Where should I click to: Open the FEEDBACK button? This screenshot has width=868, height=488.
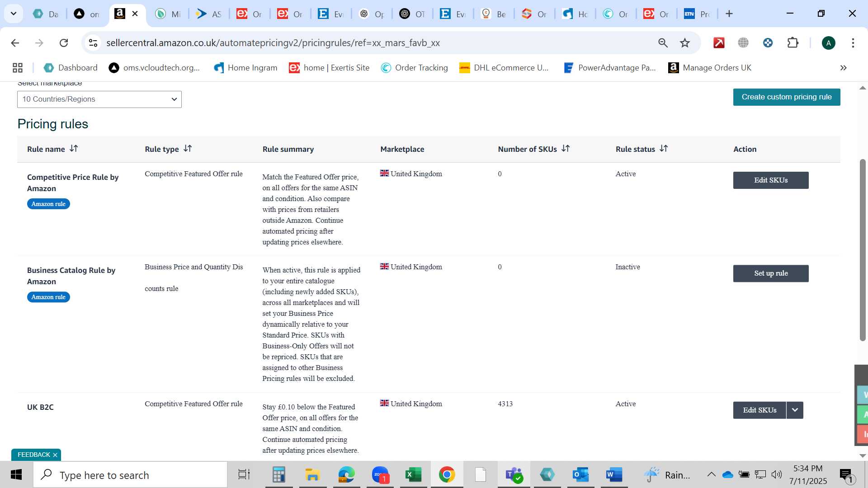pyautogui.click(x=33, y=455)
